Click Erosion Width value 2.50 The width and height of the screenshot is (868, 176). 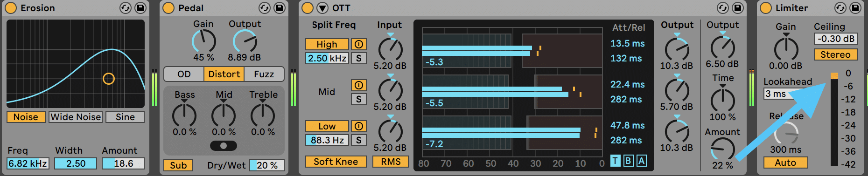[76, 163]
